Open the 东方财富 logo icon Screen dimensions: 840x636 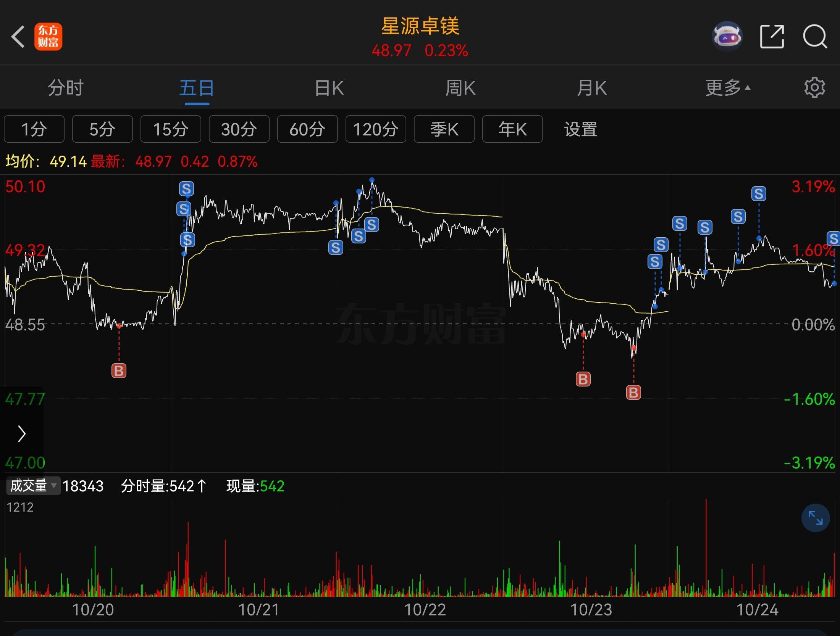48,37
